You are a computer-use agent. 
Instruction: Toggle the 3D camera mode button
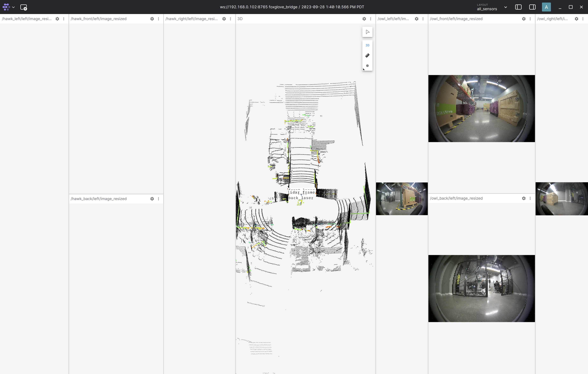(367, 45)
